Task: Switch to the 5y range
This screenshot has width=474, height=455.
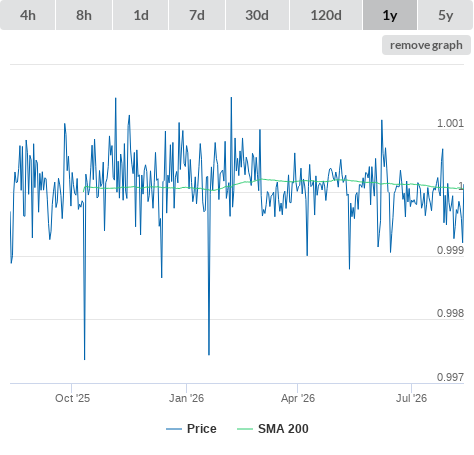Action: coord(445,15)
